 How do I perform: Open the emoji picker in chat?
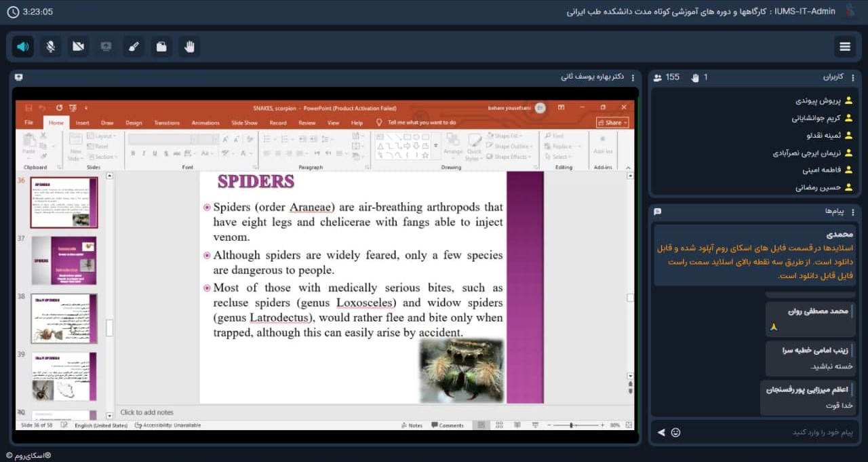pos(675,432)
